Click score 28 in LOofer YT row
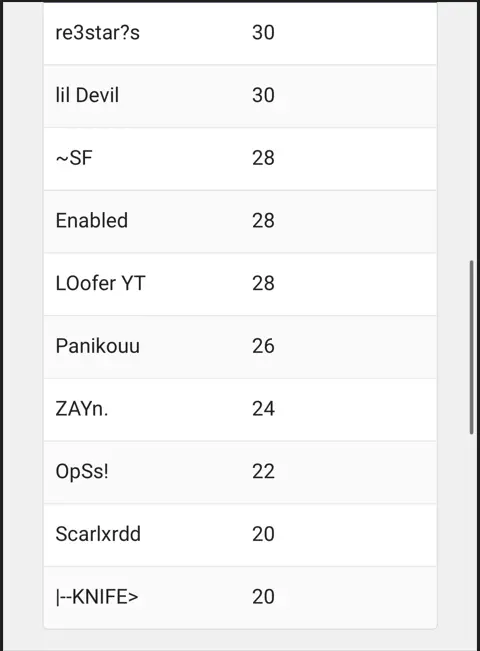This screenshot has height=651, width=480. coord(263,283)
